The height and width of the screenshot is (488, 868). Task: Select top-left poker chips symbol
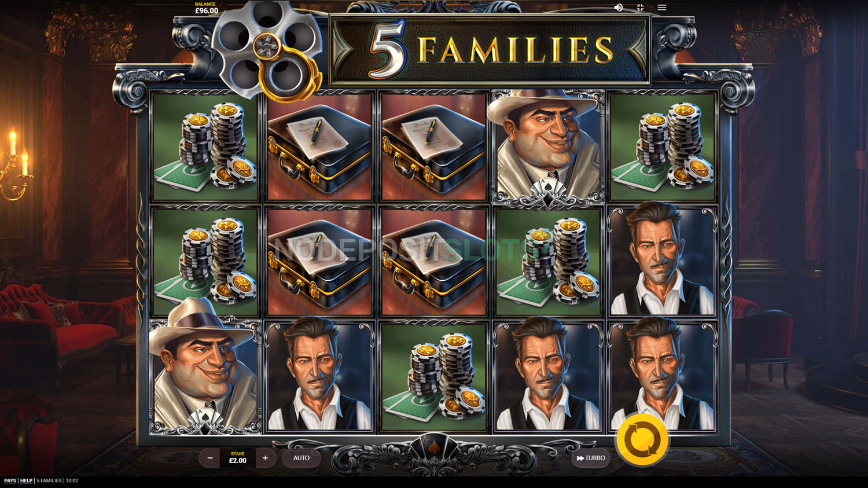pyautogui.click(x=205, y=146)
